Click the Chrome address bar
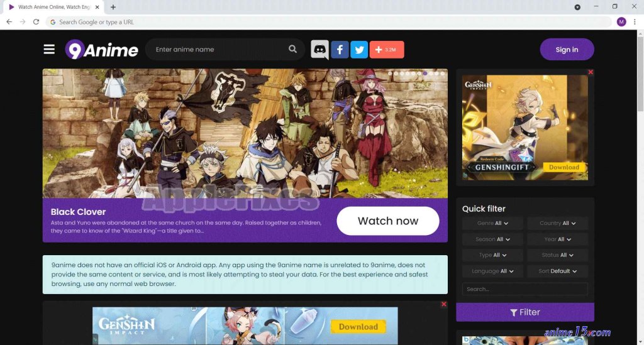 328,22
